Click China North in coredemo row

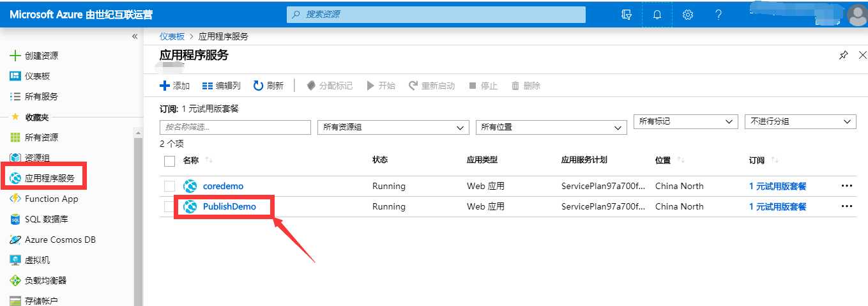(x=680, y=186)
